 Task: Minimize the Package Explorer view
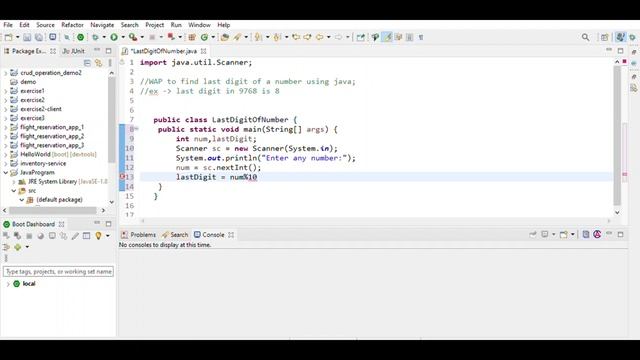pyautogui.click(x=97, y=51)
